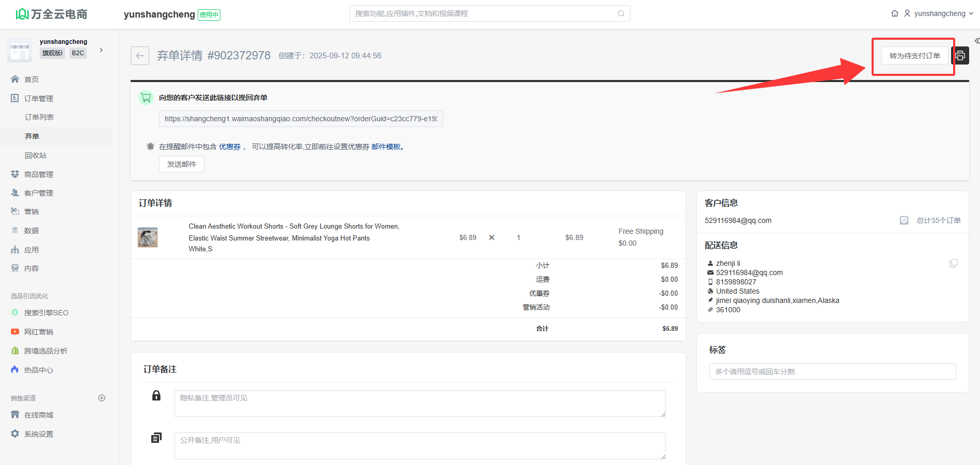
Task: Add sales channel with plus icon
Action: 102,398
